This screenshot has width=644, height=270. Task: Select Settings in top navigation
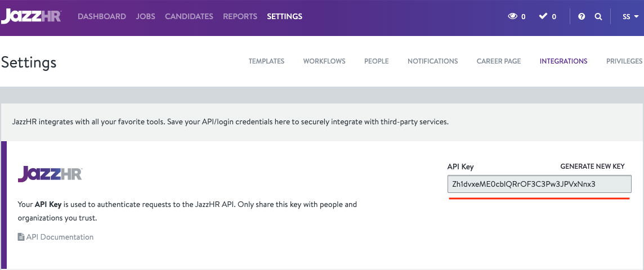click(285, 16)
